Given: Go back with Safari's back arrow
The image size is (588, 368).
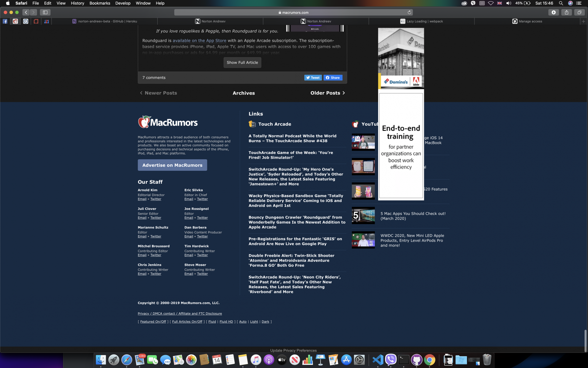Looking at the screenshot, I should point(26,12).
